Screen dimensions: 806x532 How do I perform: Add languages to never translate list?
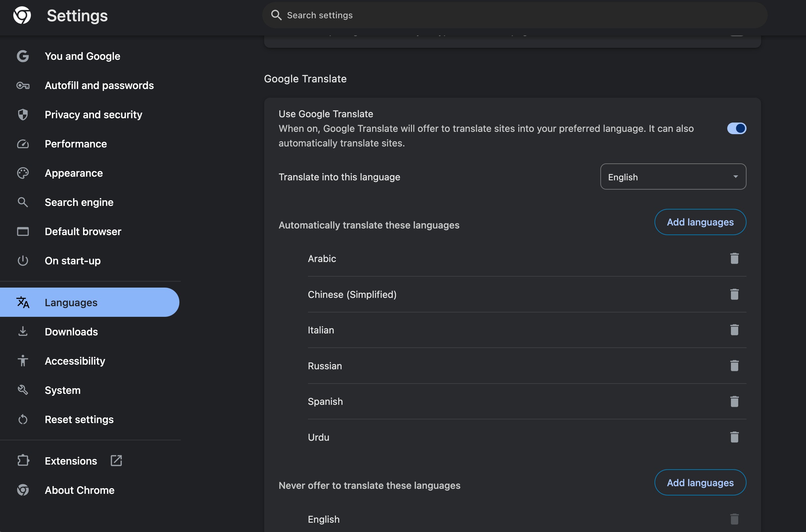pyautogui.click(x=700, y=483)
